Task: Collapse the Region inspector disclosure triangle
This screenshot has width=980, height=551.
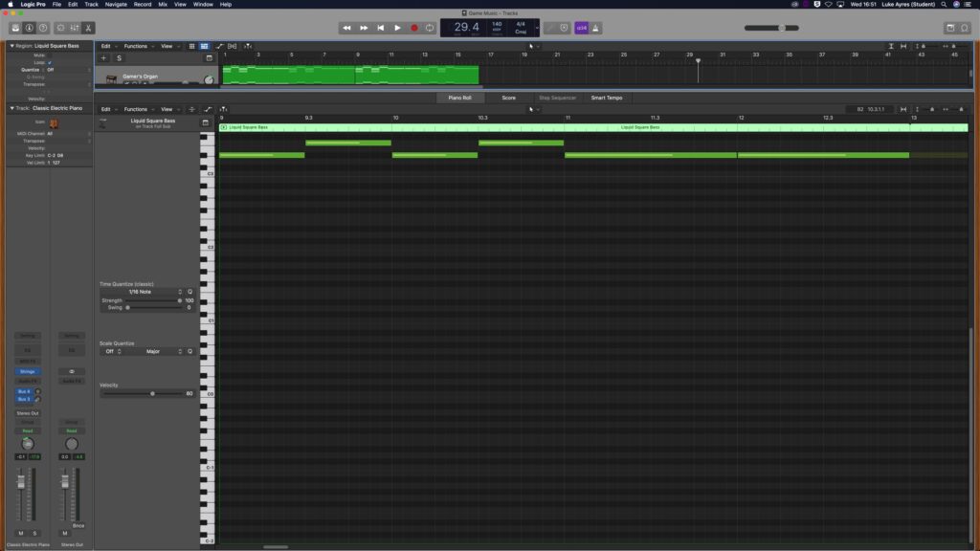Action: coord(11,46)
